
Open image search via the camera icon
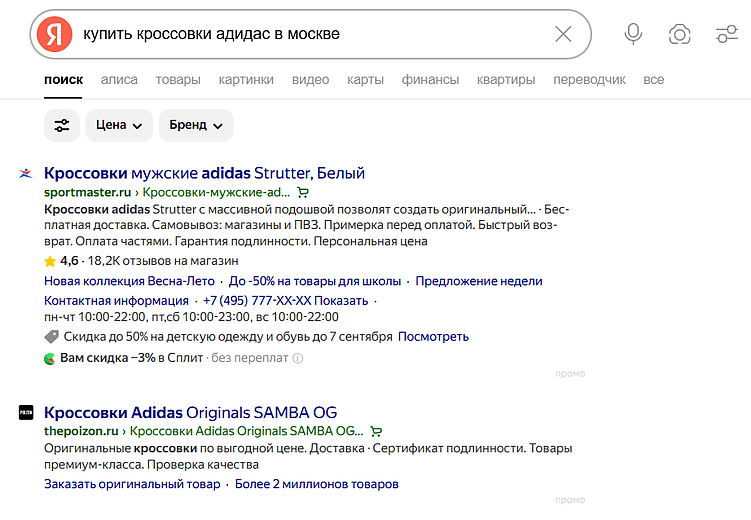680,34
